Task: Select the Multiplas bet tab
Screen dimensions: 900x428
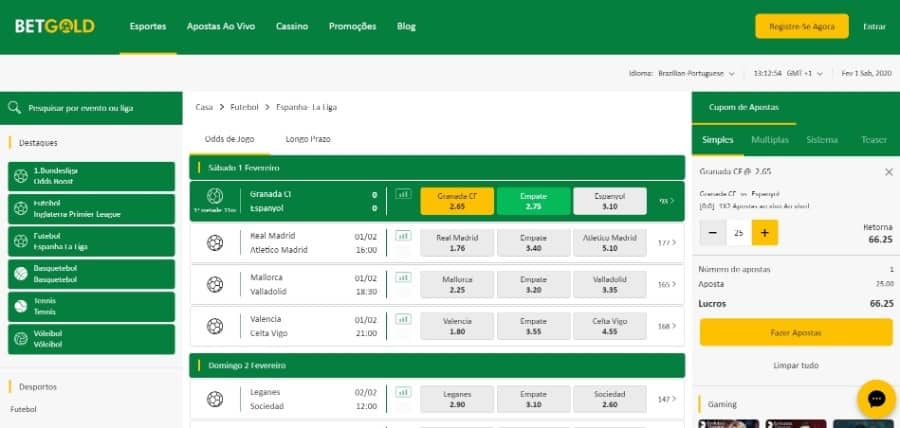Action: click(x=770, y=140)
